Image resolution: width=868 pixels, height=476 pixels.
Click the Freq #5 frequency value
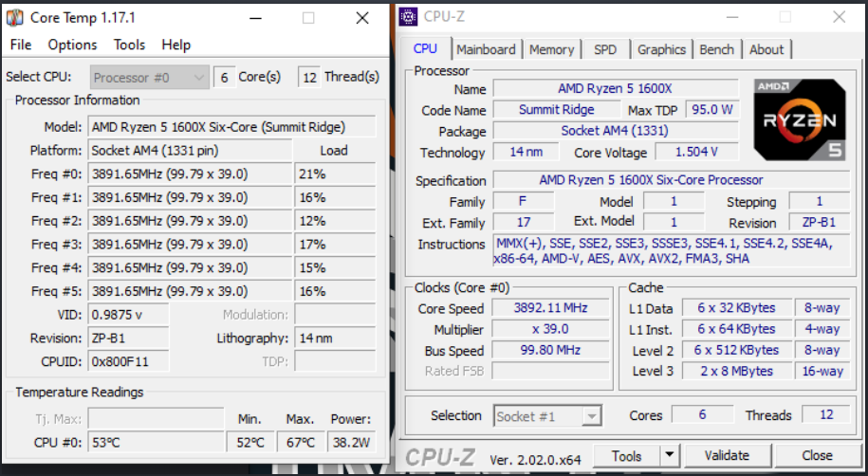(x=190, y=291)
